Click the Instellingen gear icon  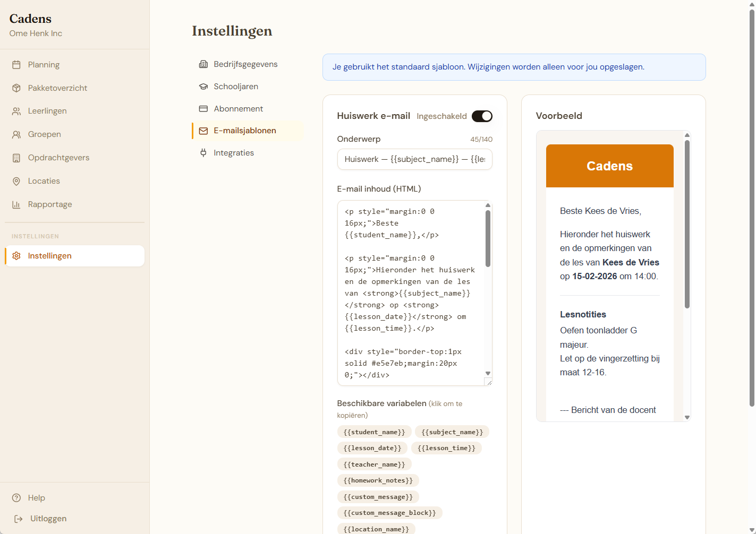(18, 255)
